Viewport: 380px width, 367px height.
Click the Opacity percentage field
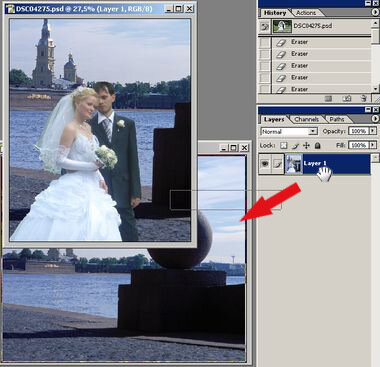pos(358,131)
